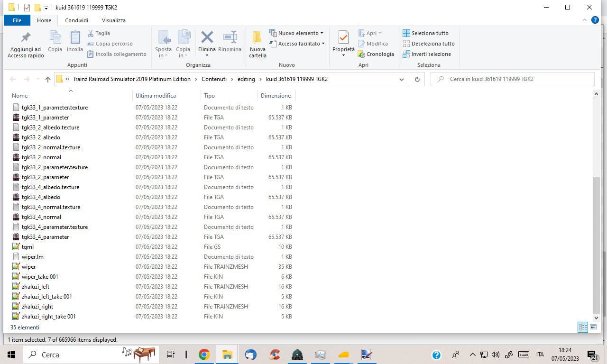Open recent locations dropdown arrow

coord(37,79)
